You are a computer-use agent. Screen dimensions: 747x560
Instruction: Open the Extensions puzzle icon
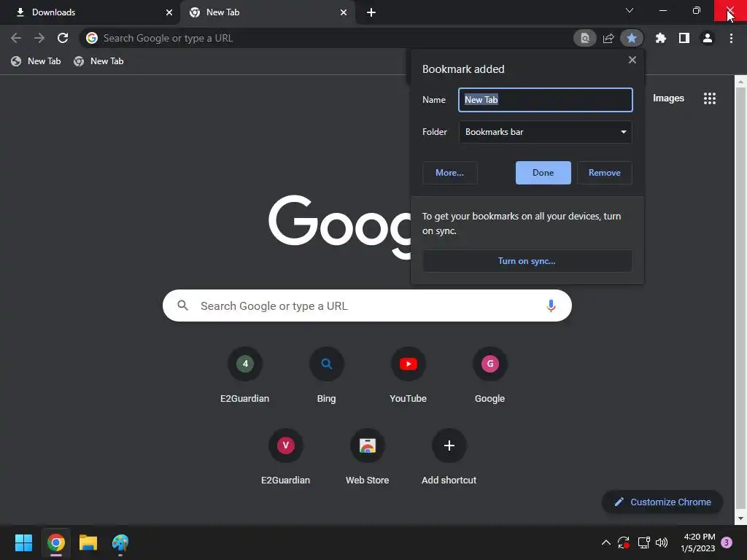pos(661,38)
